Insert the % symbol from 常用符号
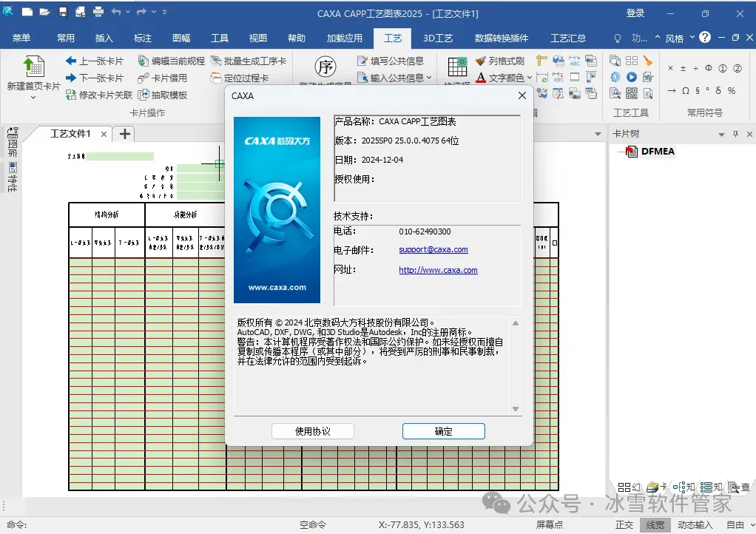The height and width of the screenshot is (534, 756). (732, 91)
